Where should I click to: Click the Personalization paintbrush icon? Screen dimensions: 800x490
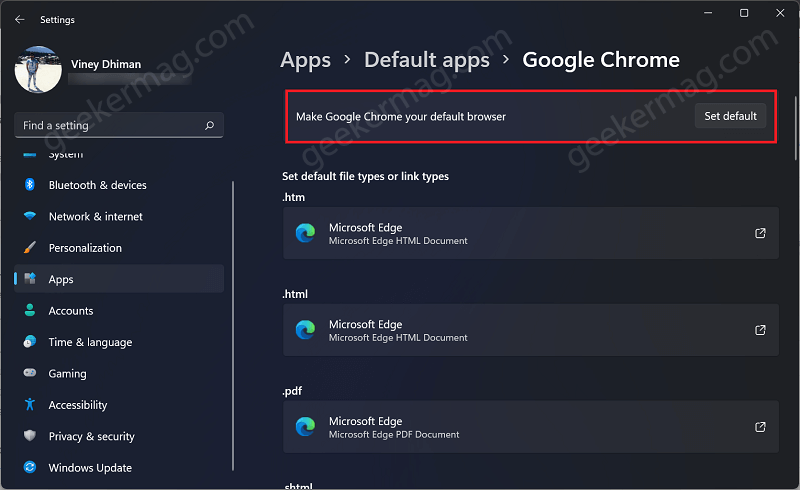coord(30,248)
